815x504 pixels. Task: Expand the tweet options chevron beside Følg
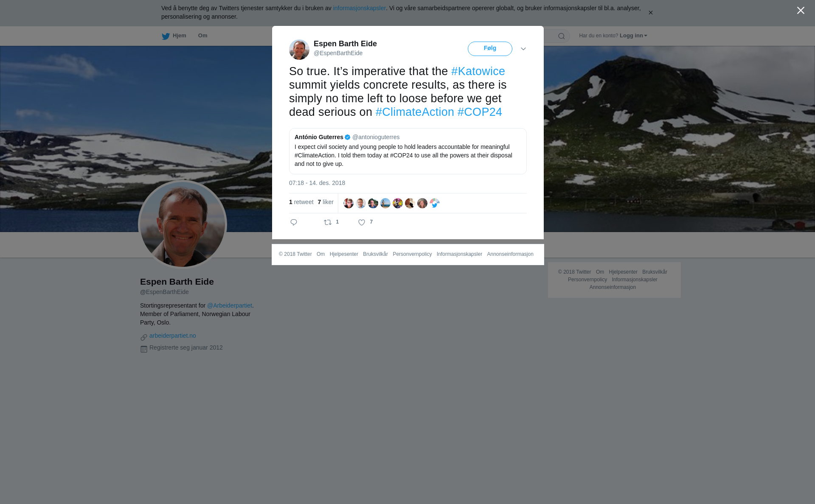pos(523,49)
